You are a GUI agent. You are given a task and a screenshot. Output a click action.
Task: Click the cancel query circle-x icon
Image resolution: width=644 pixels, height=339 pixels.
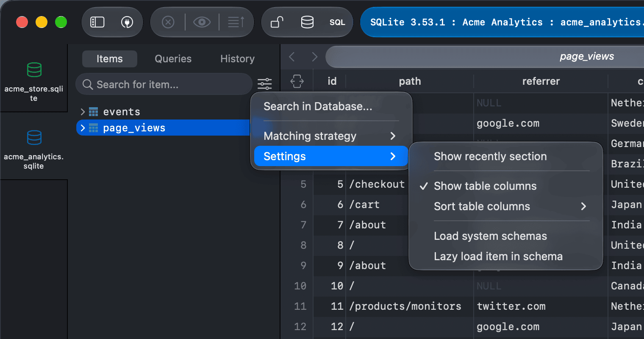pyautogui.click(x=168, y=22)
